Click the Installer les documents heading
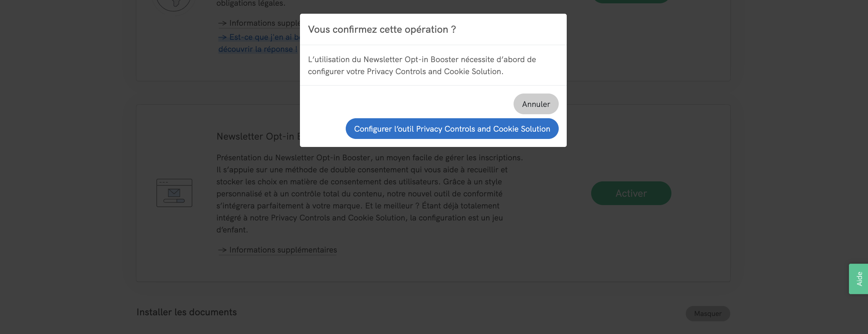 [187, 312]
